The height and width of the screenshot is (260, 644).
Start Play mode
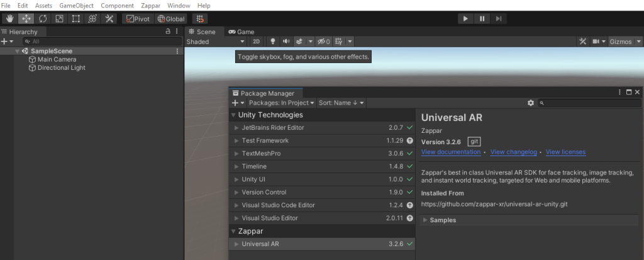click(465, 19)
